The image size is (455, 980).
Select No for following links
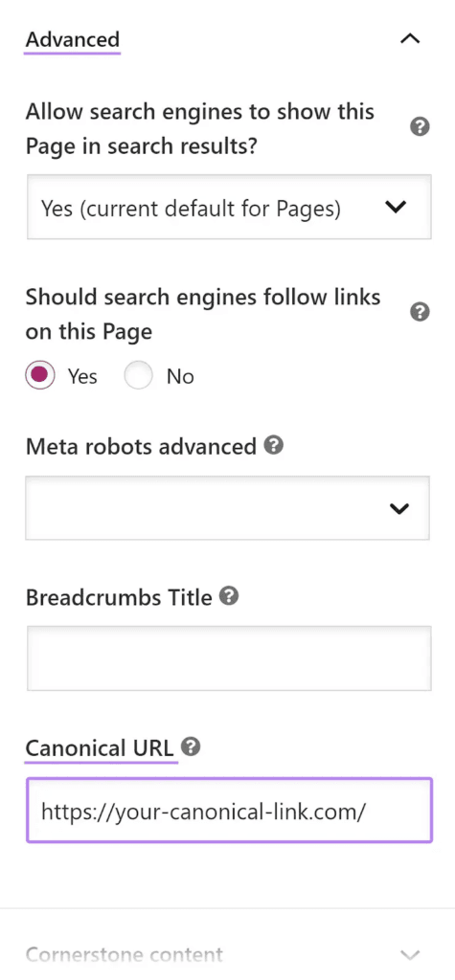[138, 375]
